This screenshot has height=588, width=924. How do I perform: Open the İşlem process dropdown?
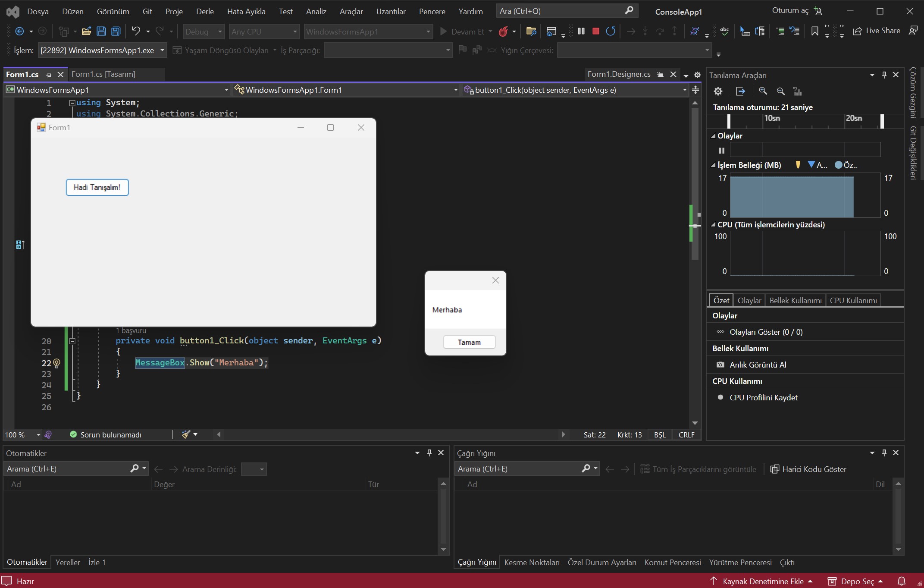click(x=162, y=50)
